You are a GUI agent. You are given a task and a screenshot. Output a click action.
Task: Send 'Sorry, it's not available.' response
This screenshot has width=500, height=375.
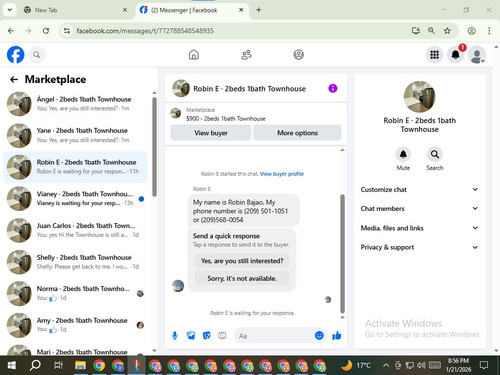coord(242,278)
